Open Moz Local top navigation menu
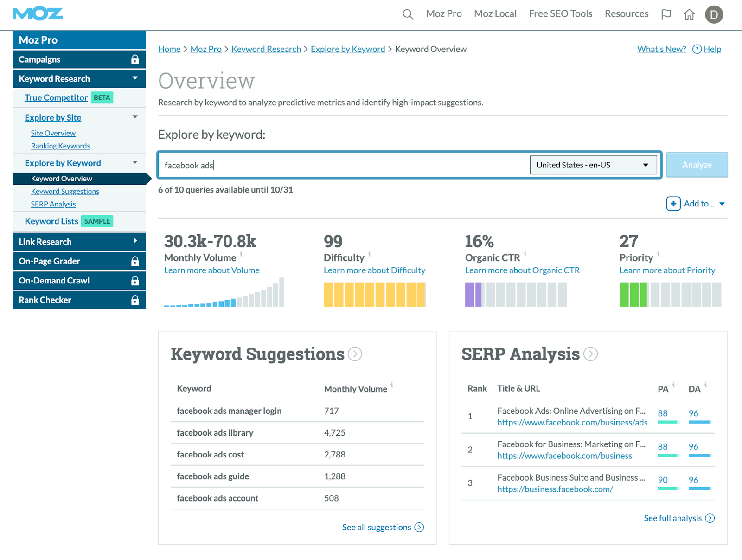 pyautogui.click(x=495, y=14)
